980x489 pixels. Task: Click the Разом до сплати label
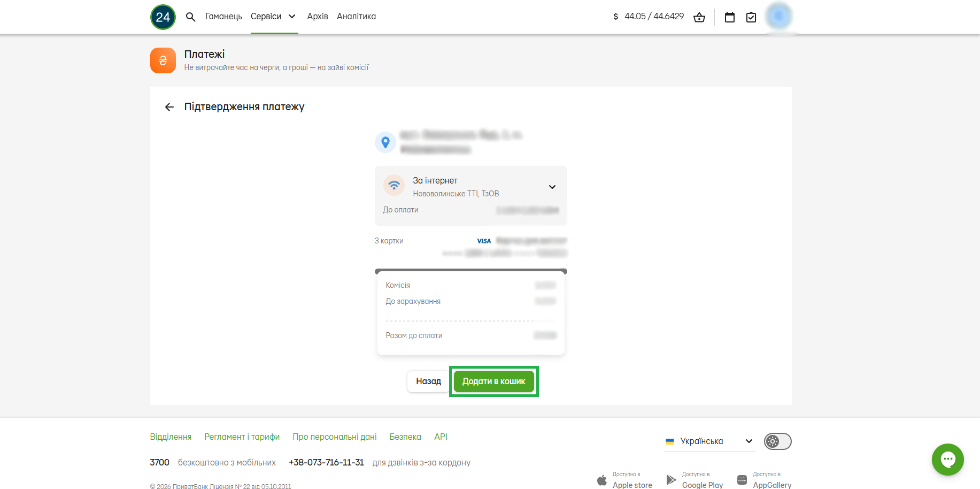coord(414,335)
